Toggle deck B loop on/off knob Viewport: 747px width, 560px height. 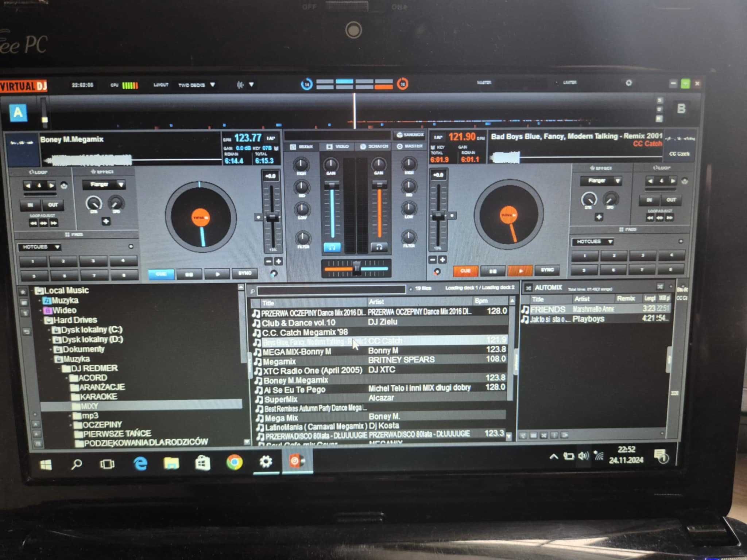tap(685, 181)
